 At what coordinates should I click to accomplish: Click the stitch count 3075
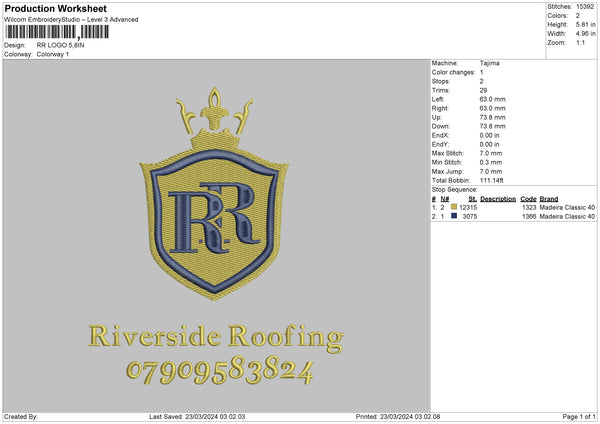[x=470, y=217]
